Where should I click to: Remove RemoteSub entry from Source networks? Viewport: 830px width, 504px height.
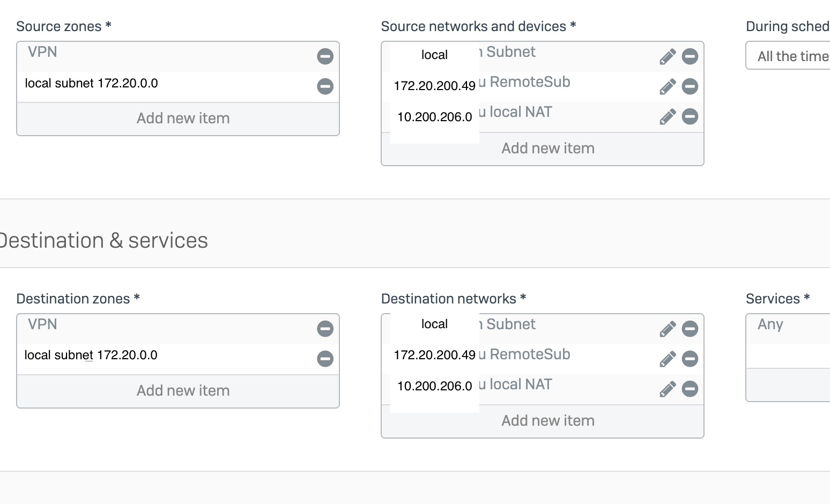(690, 86)
